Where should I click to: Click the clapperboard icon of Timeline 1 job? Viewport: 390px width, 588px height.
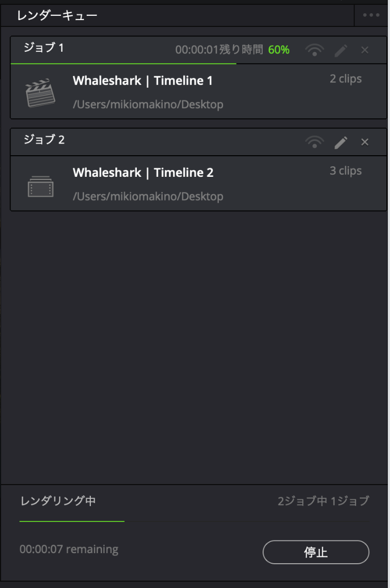(x=40, y=93)
